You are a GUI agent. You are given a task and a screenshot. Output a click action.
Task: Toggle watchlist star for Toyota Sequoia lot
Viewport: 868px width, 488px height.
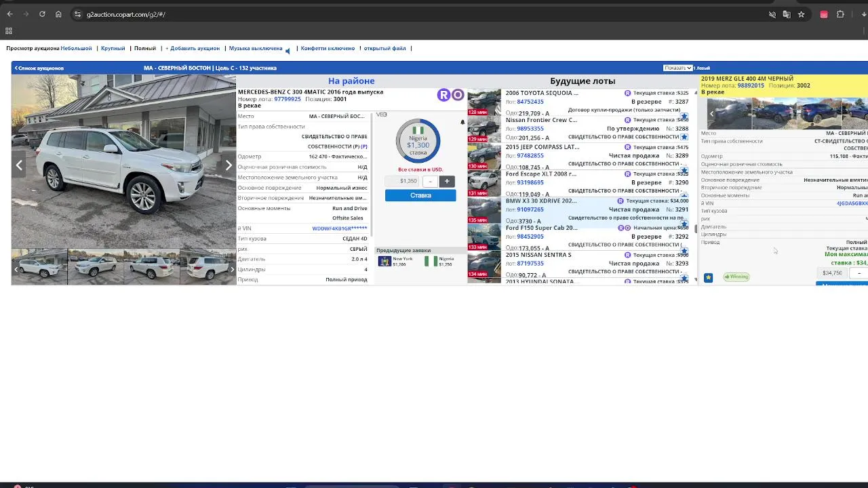684,117
